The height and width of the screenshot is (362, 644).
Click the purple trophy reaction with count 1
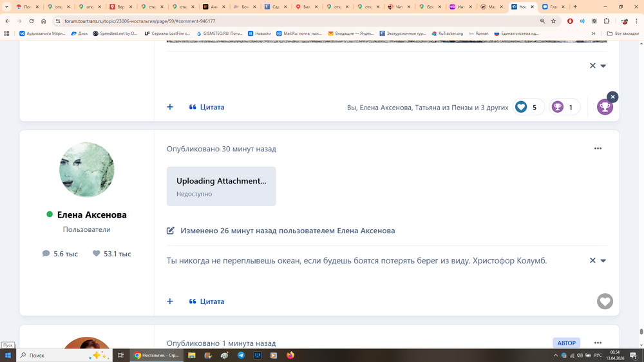[x=558, y=107]
